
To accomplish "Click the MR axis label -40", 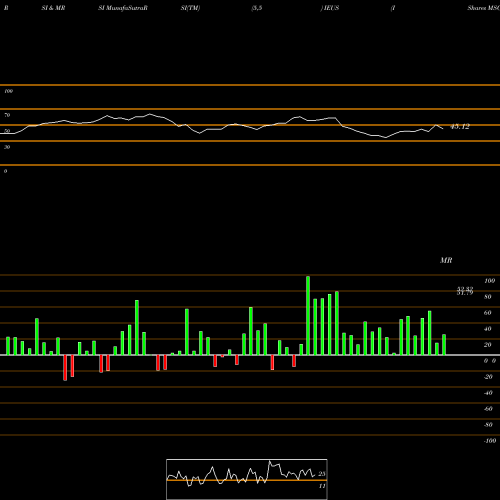I will pyautogui.click(x=488, y=393).
